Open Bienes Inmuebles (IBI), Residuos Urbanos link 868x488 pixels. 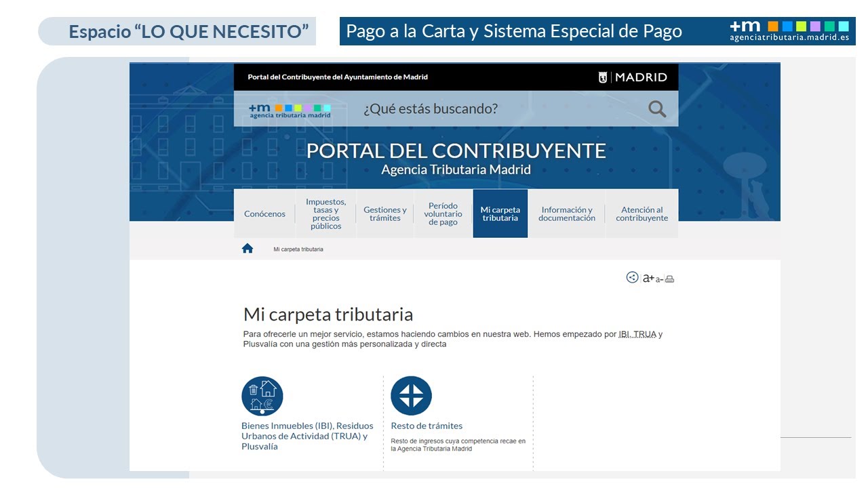click(307, 436)
